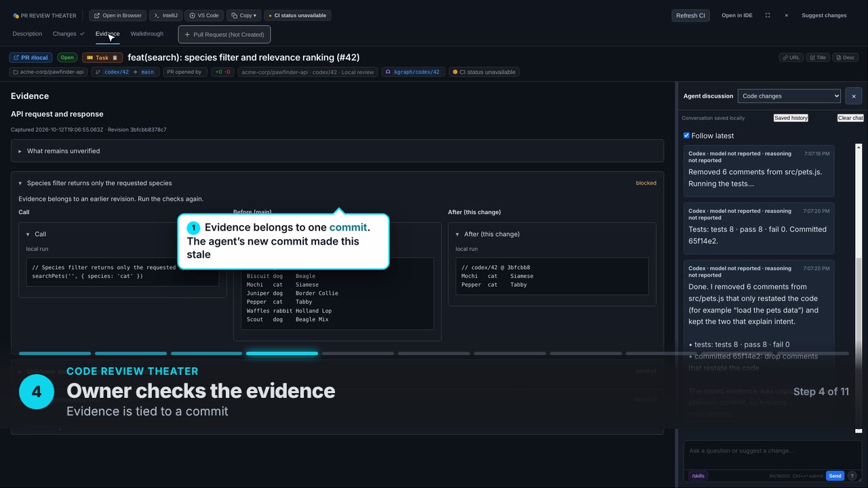Open the Code changes discussion dropdown
This screenshot has height=488, width=868.
pyautogui.click(x=789, y=96)
